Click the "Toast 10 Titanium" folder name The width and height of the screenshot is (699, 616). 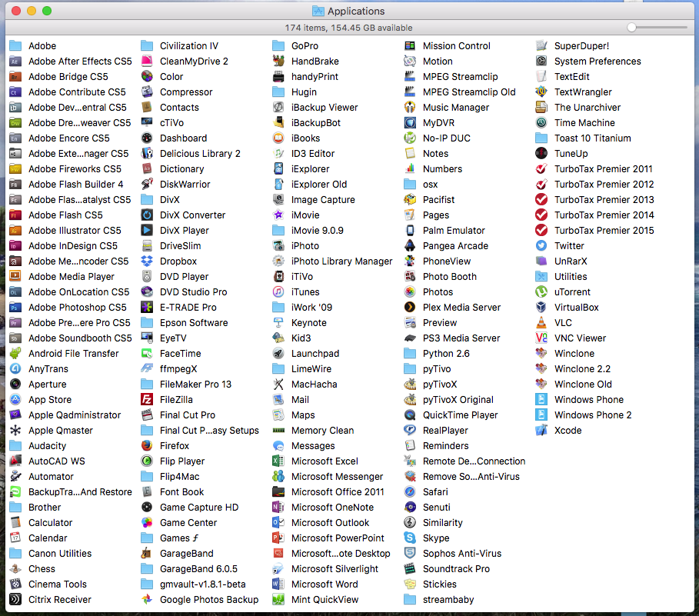click(592, 138)
